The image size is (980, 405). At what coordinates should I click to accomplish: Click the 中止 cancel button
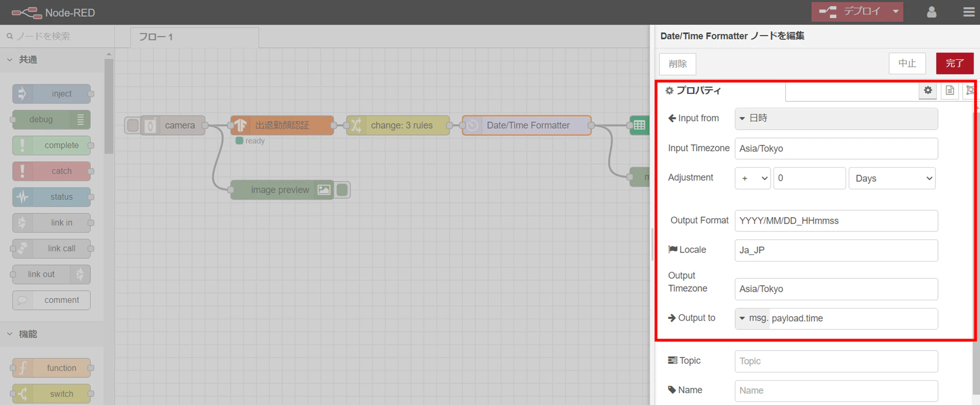click(x=907, y=63)
